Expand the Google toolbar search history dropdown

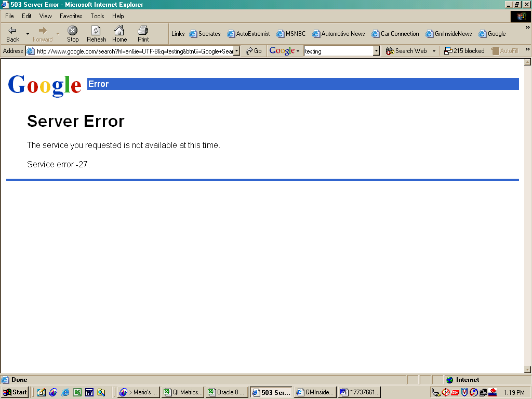(376, 51)
